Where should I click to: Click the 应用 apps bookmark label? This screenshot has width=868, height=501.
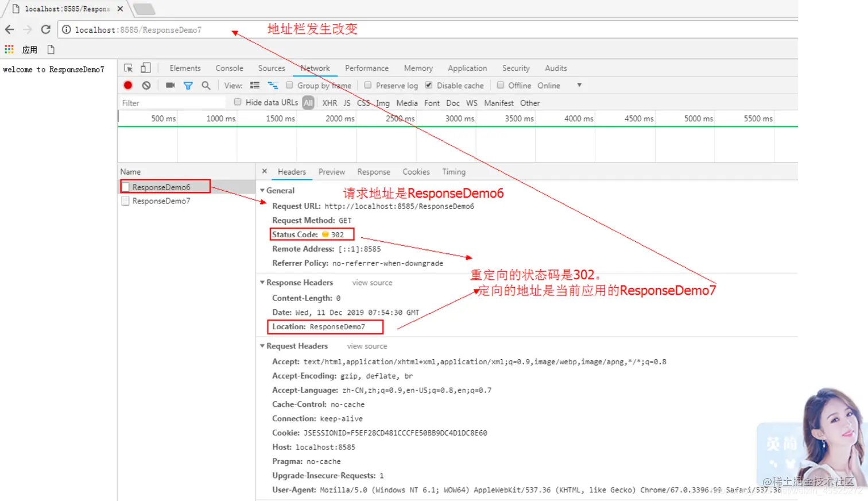point(30,50)
